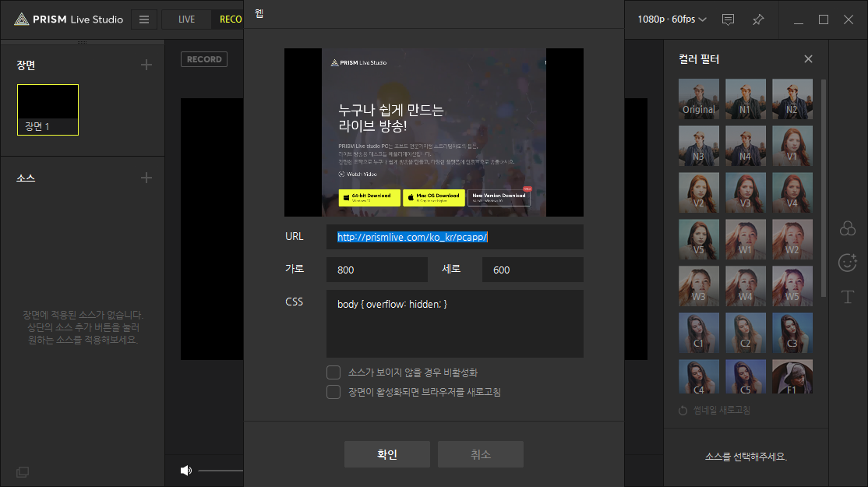The width and height of the screenshot is (868, 487).
Task: Apply the C3 color filter
Action: (x=792, y=333)
